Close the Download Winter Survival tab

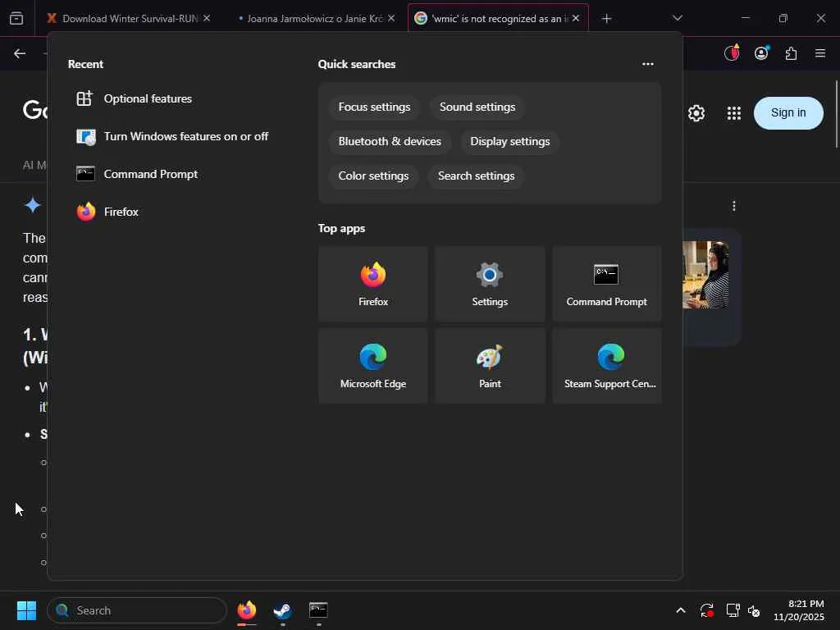(207, 18)
